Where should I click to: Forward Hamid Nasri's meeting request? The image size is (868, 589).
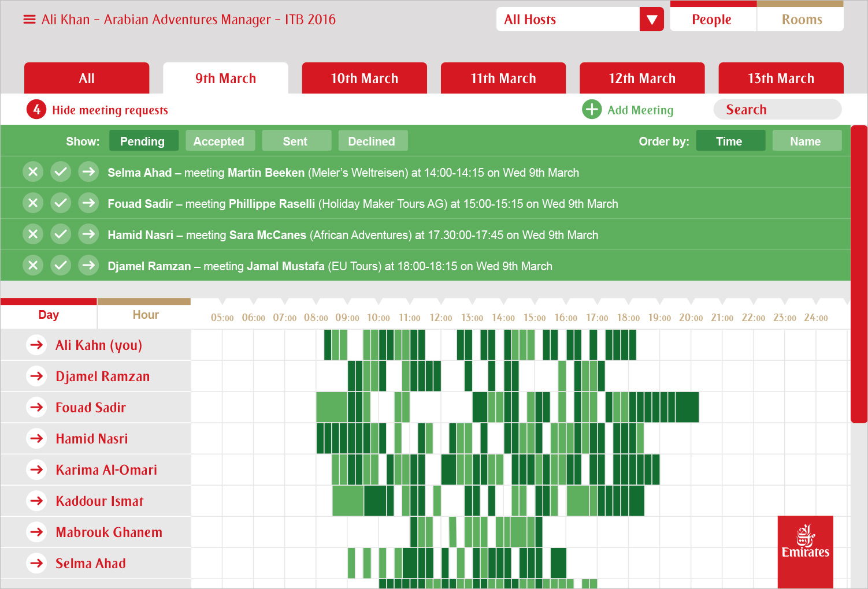88,234
